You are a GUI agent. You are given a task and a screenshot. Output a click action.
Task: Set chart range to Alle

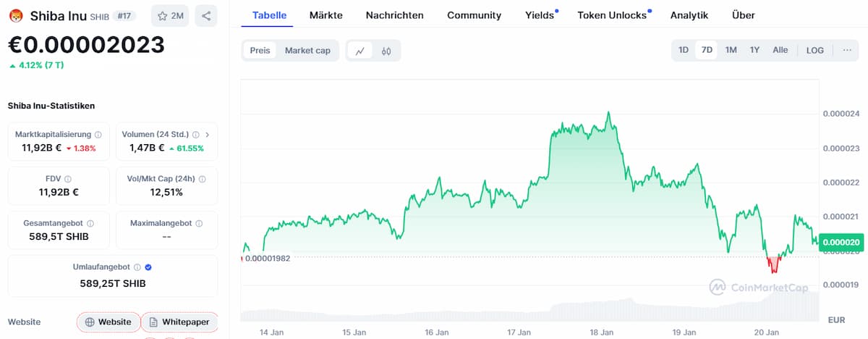[780, 50]
